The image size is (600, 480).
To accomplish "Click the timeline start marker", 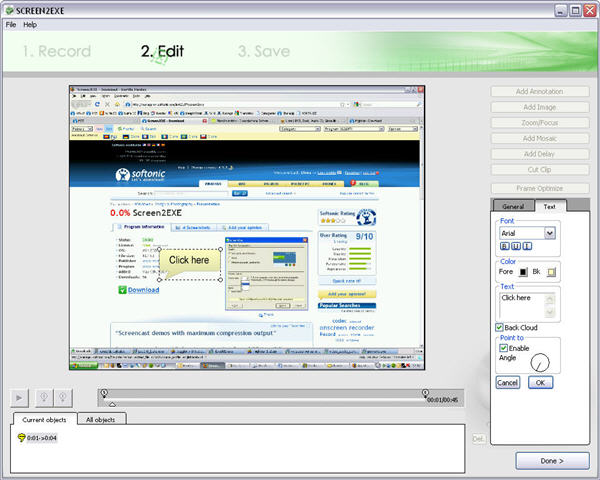I will (x=104, y=393).
